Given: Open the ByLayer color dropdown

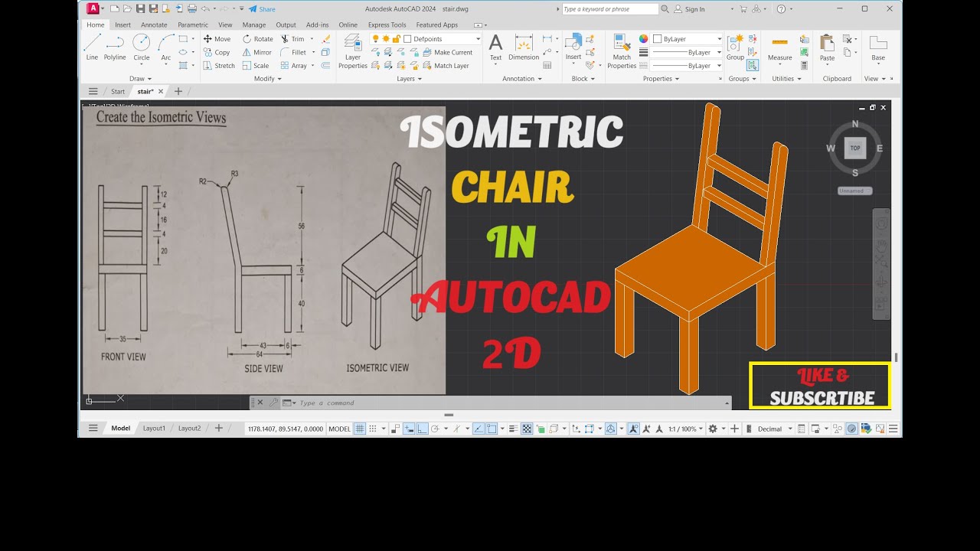Looking at the screenshot, I should pos(719,39).
